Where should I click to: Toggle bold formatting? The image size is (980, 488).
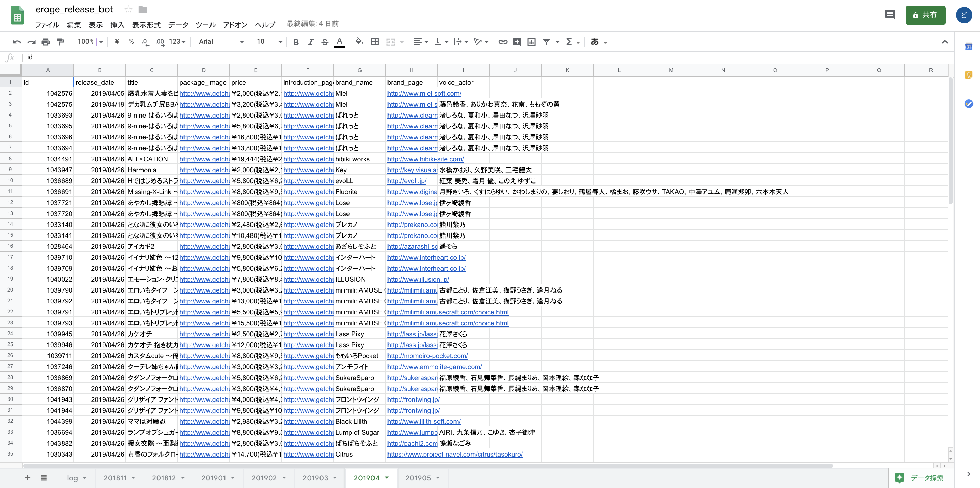pos(296,42)
